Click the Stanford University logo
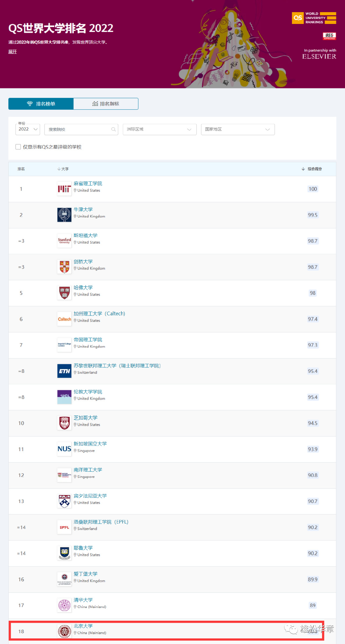Screen dimensions: 345x644 pos(64,241)
